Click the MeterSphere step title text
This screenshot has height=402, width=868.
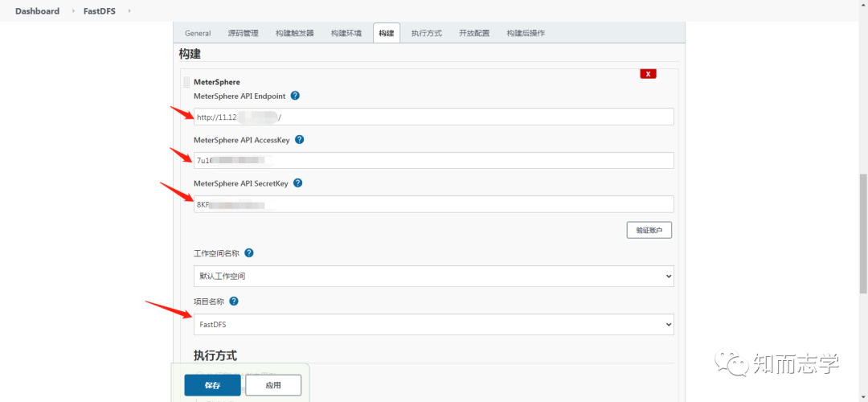click(x=216, y=82)
